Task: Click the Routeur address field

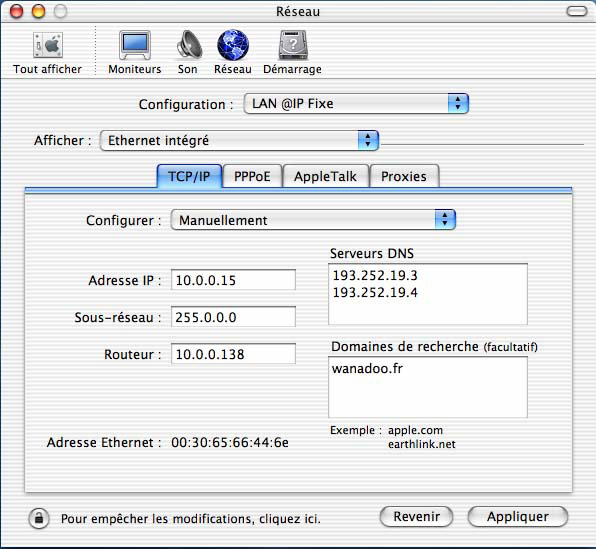Action: tap(233, 354)
